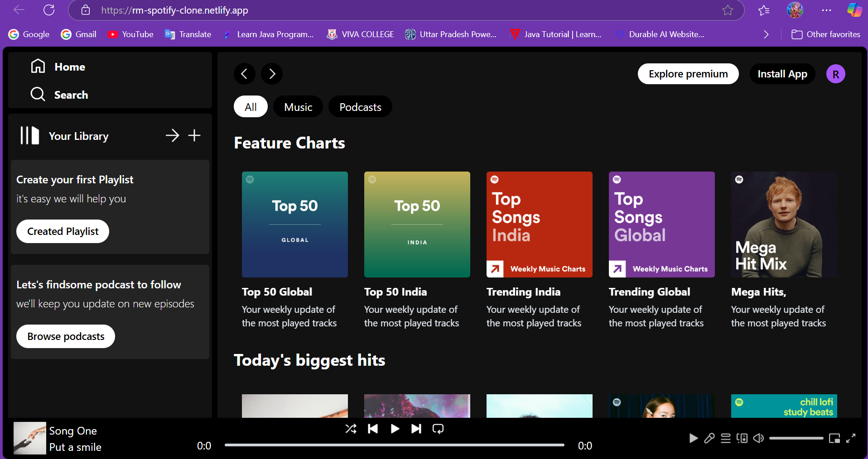Skip to the next track
This screenshot has height=459, width=868.
pyautogui.click(x=416, y=429)
